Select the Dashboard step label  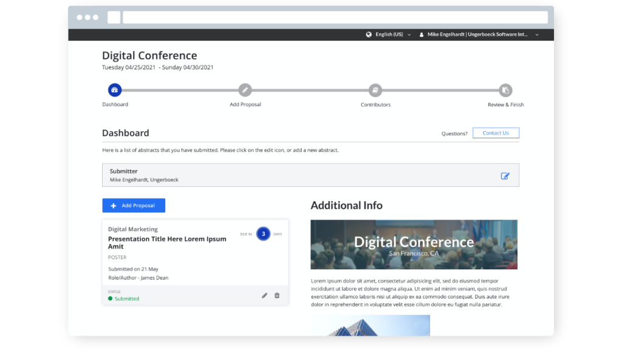point(115,104)
